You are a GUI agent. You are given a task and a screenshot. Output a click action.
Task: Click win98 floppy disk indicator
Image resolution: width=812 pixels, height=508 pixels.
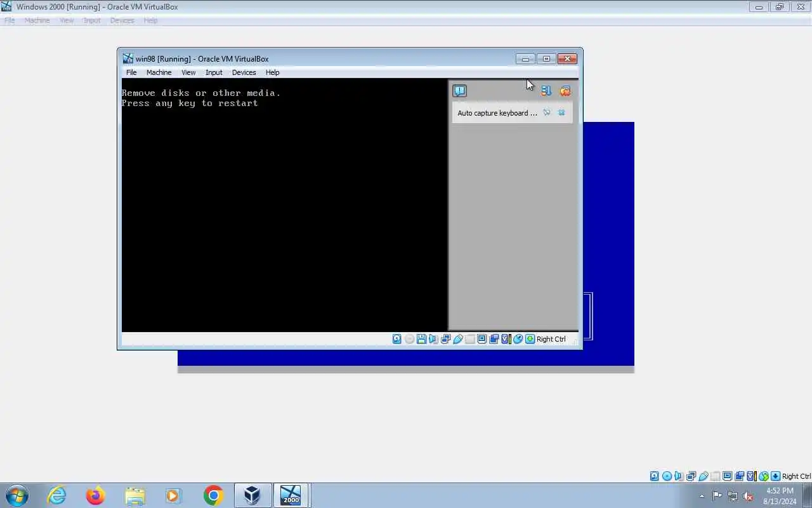pos(421,339)
